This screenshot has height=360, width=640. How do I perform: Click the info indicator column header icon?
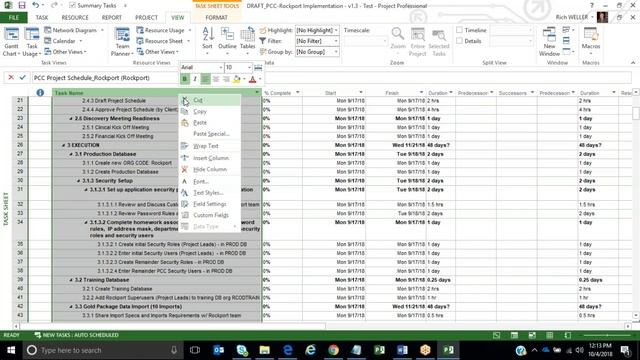pos(40,93)
